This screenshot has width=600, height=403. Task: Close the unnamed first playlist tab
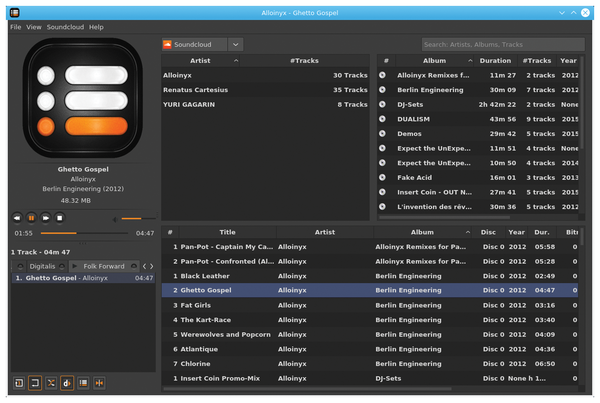(x=21, y=266)
